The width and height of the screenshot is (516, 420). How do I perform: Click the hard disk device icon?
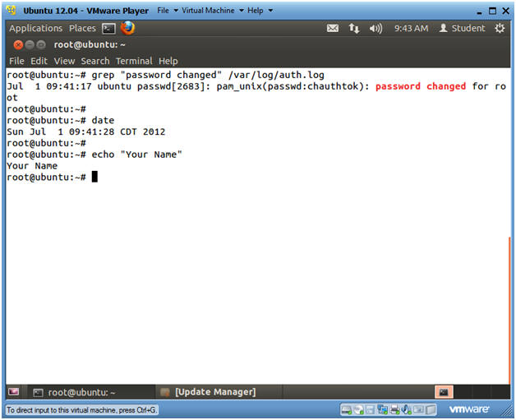346,410
